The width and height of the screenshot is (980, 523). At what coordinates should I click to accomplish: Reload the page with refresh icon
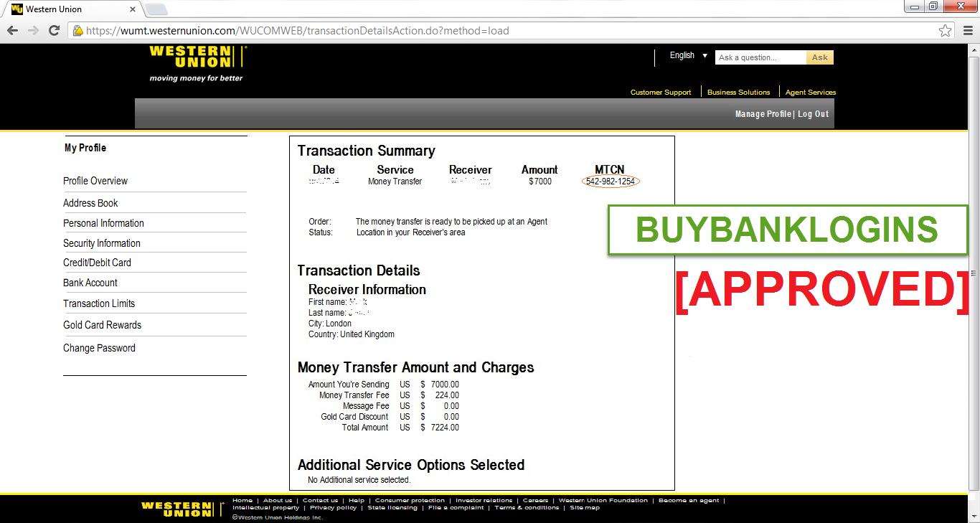pyautogui.click(x=54, y=30)
